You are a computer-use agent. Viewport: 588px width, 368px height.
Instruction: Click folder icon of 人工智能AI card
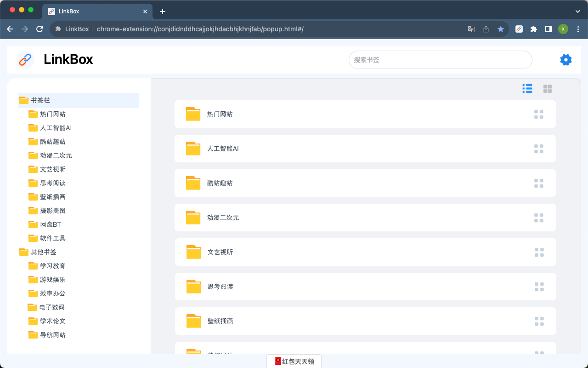click(x=193, y=149)
